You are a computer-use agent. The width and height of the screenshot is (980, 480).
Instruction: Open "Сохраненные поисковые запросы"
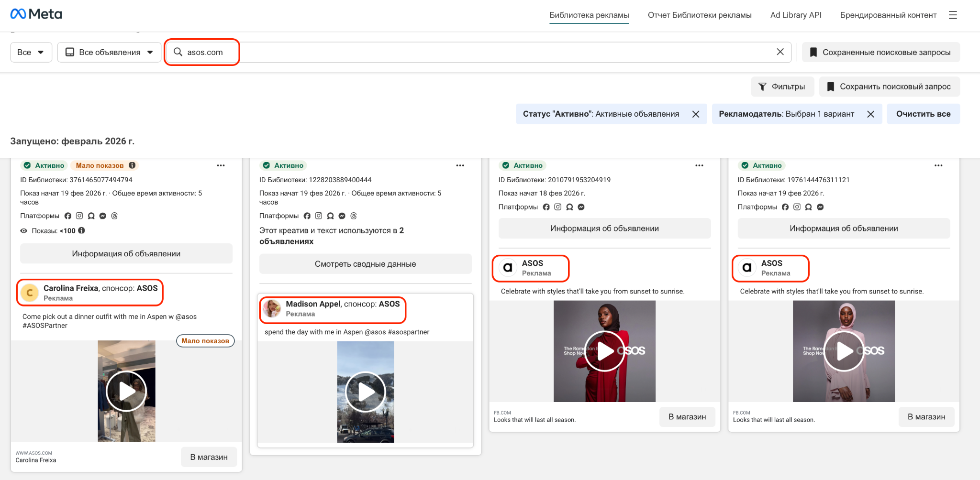coord(880,52)
